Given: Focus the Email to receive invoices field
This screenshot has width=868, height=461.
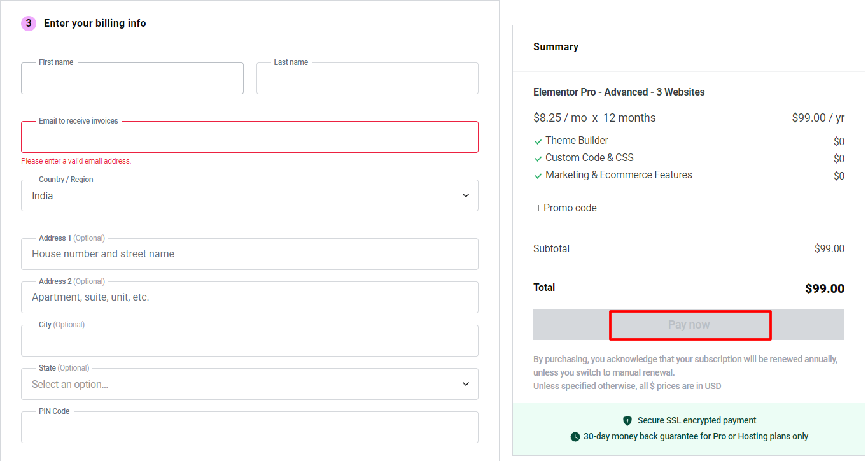Looking at the screenshot, I should pos(249,137).
